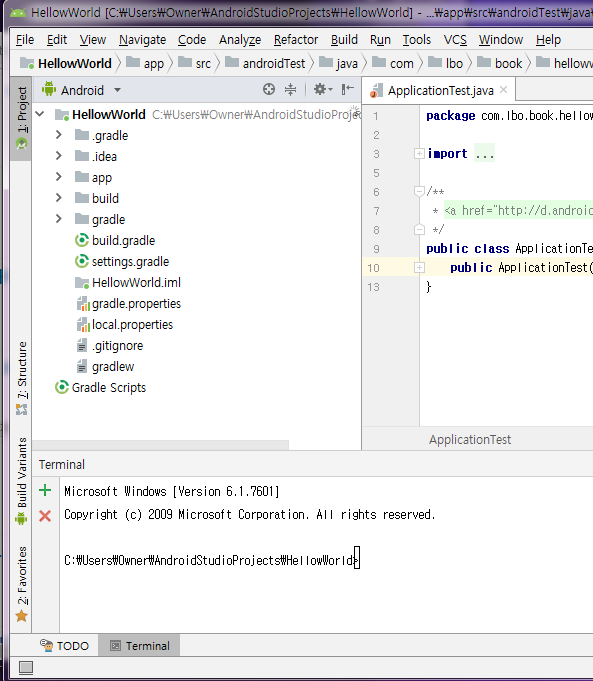
Task: Close the terminal session with red X
Action: click(45, 516)
